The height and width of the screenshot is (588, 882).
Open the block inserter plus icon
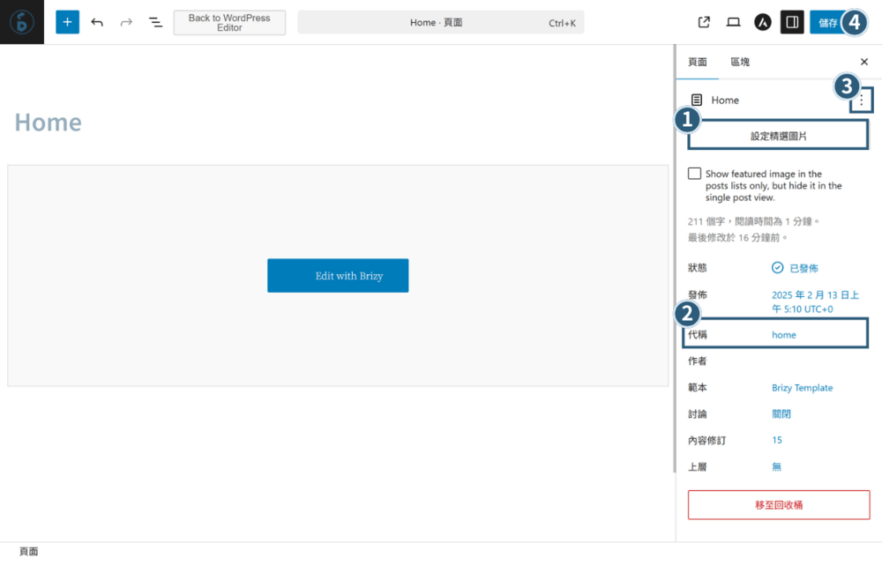(x=67, y=21)
